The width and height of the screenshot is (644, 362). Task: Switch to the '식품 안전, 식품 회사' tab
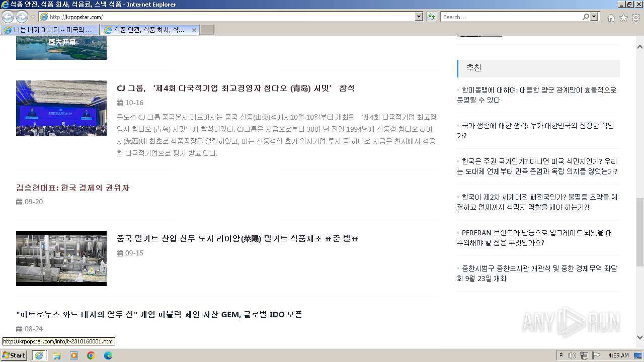(x=145, y=30)
